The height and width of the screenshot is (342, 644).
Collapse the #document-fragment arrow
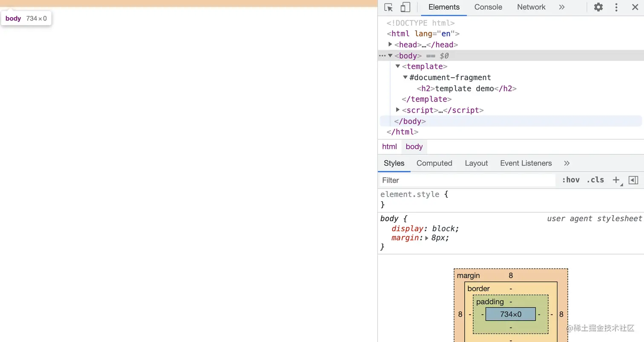pos(405,77)
